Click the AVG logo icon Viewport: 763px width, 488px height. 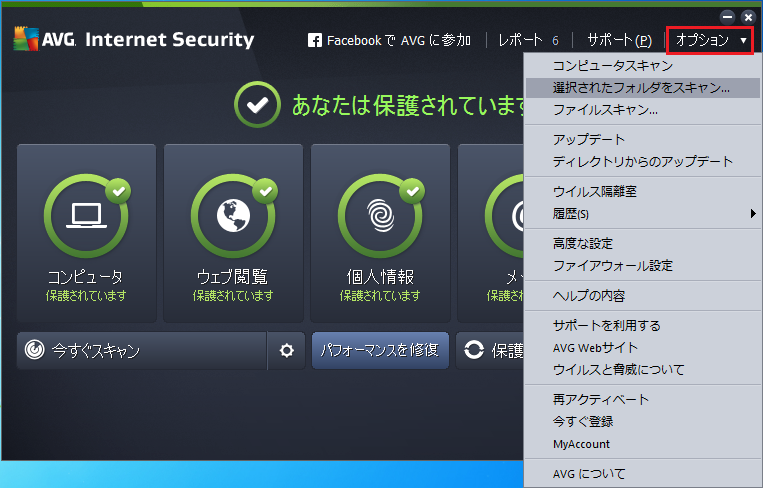tap(26, 39)
